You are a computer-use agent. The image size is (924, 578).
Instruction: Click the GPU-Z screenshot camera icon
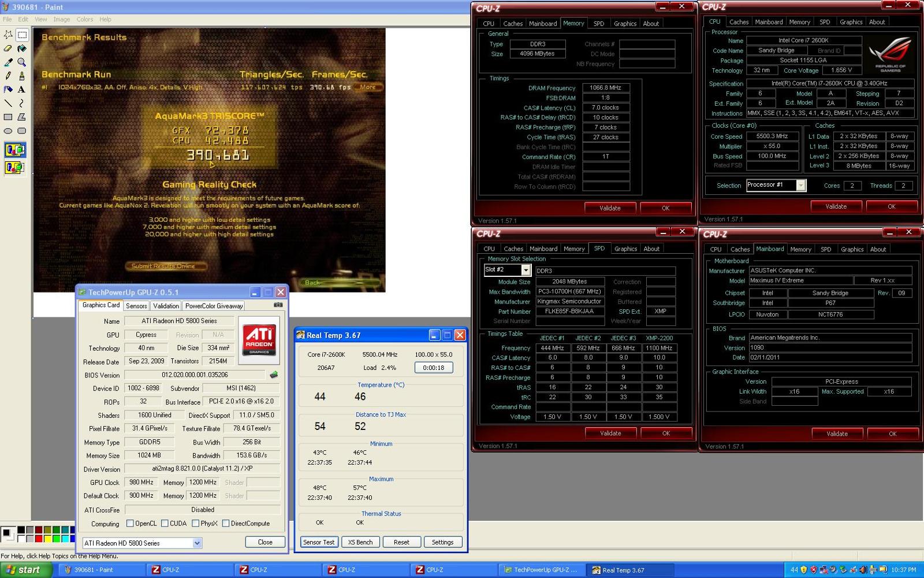pyautogui.click(x=278, y=305)
